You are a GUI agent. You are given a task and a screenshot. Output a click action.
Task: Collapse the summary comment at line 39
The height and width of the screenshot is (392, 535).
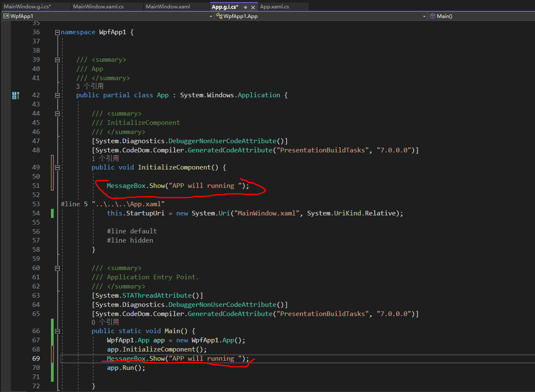coord(57,60)
